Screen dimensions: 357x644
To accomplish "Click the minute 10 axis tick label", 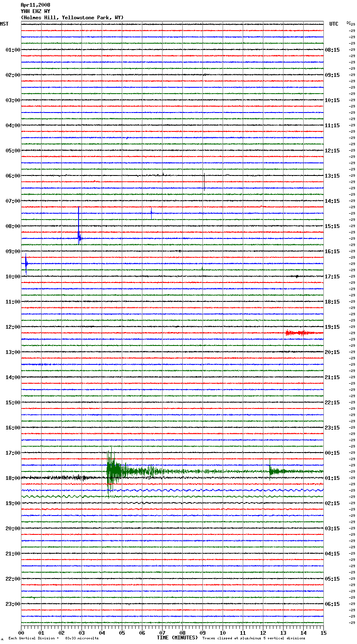I will coord(223,633).
